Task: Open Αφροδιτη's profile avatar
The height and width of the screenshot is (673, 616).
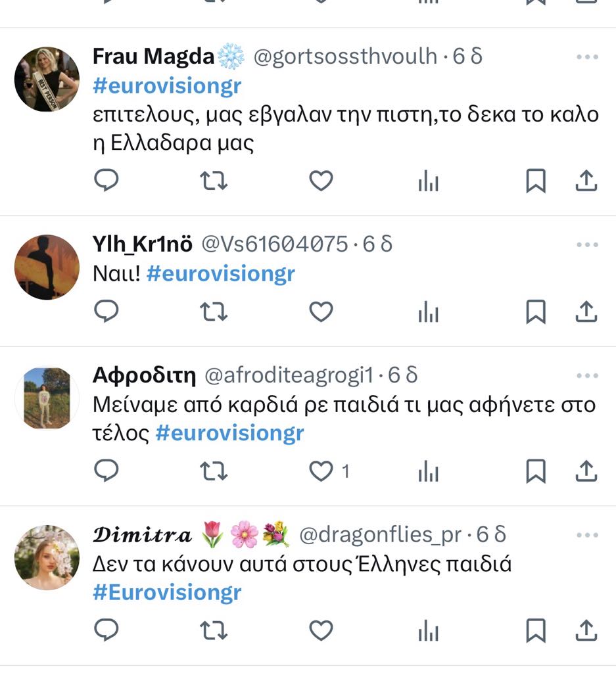Action: click(47, 398)
